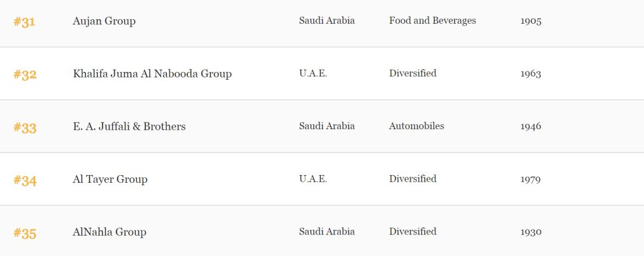Screen dimensions: 644x256
Task: Click the #35 rank number
Action: coord(24,233)
